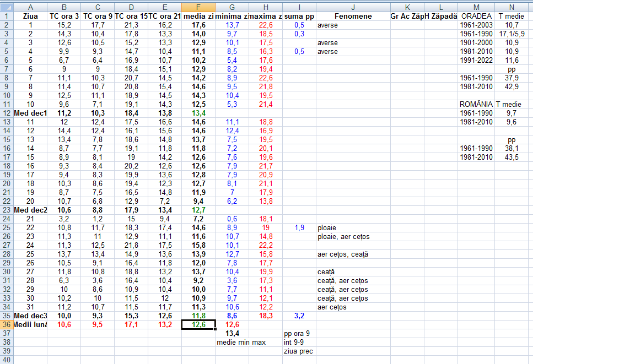Click the 'Fenomene' header cell
The height and width of the screenshot is (364, 635).
(x=353, y=16)
